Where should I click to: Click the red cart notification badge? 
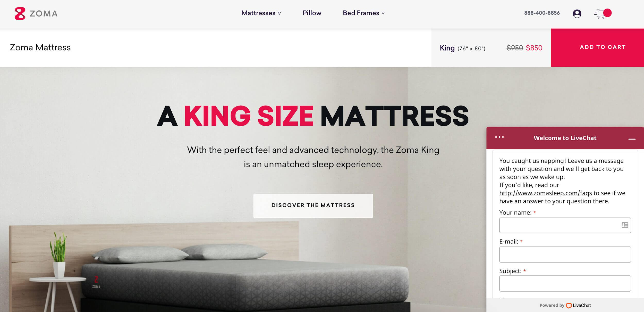tap(607, 13)
